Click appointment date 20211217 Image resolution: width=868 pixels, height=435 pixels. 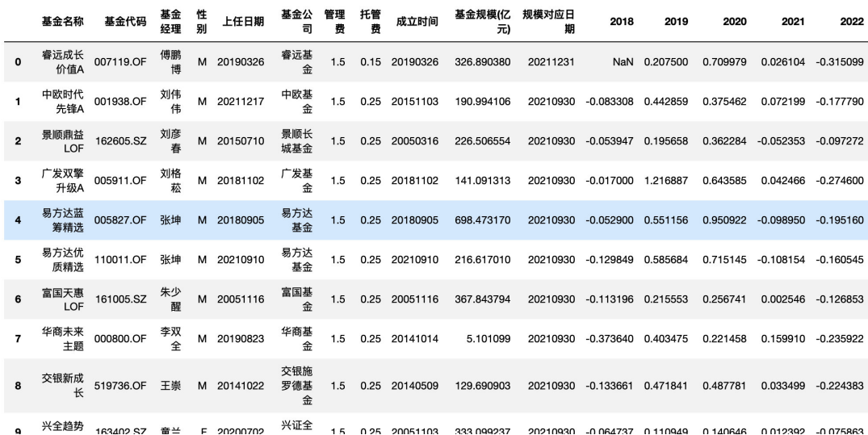coord(241,102)
